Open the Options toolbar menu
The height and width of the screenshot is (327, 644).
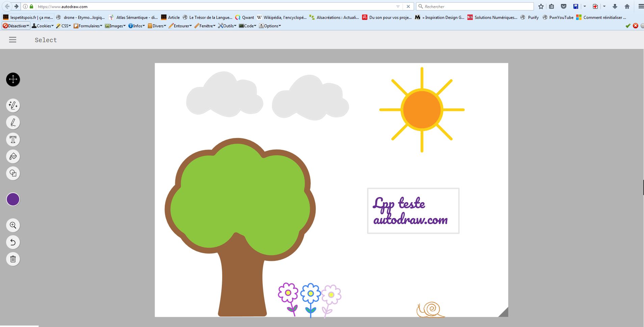pos(270,26)
